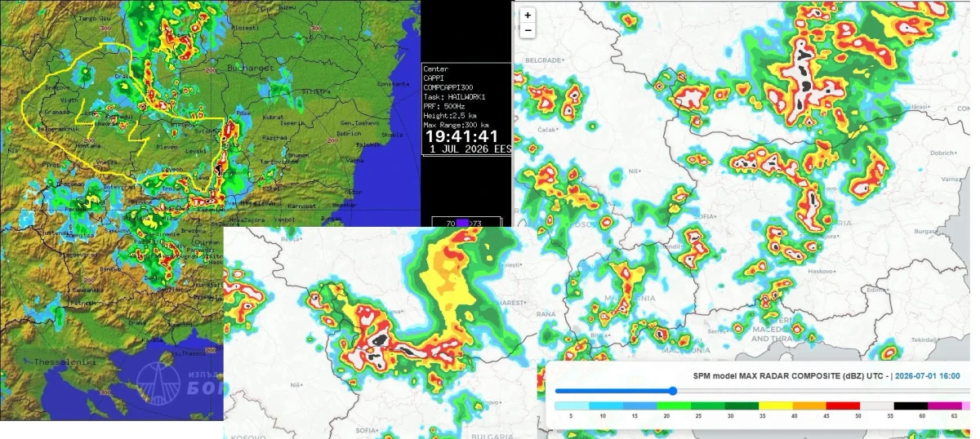980x439 pixels.
Task: Select the yellow 35 dBZ legend swatch
Action: point(775,405)
